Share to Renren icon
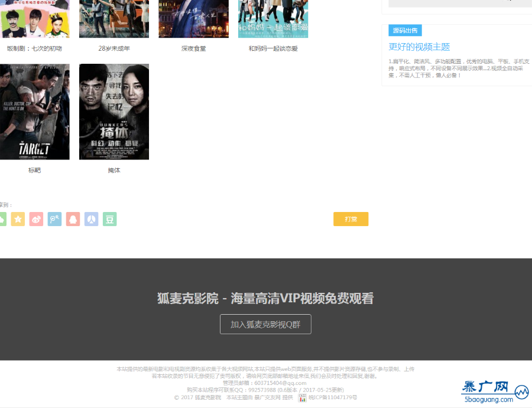The width and height of the screenshot is (532, 408). (91, 219)
